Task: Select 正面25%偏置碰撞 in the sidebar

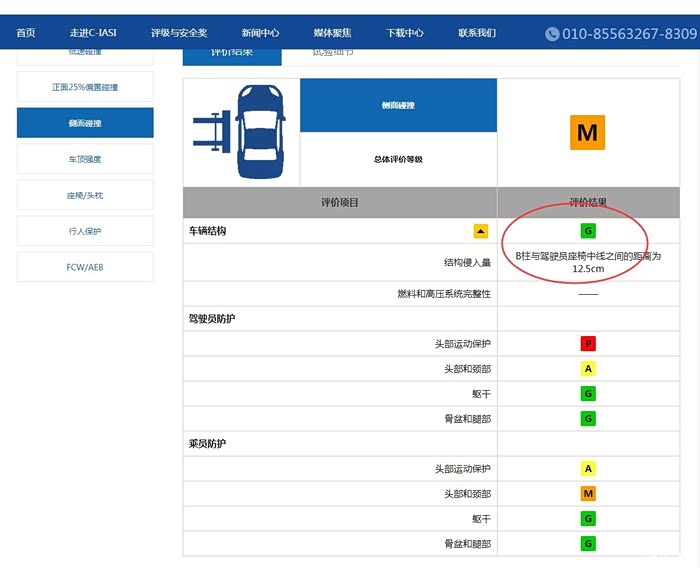Action: click(x=85, y=87)
